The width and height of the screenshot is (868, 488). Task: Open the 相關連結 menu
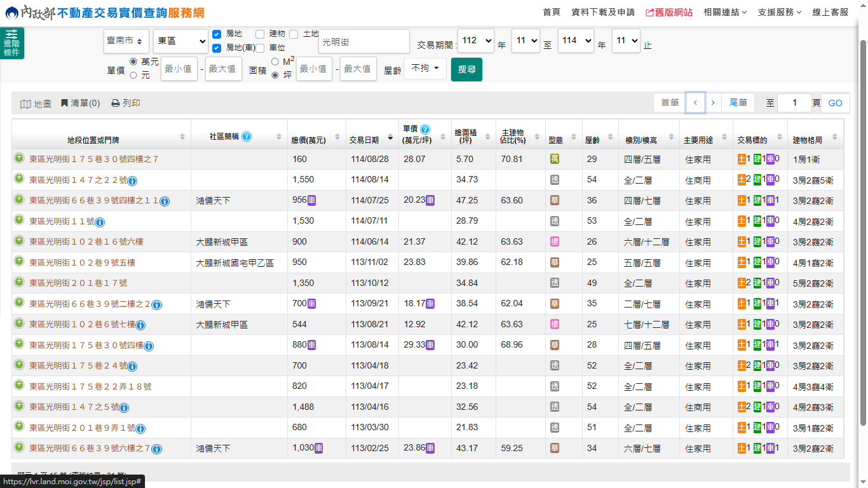coord(724,12)
